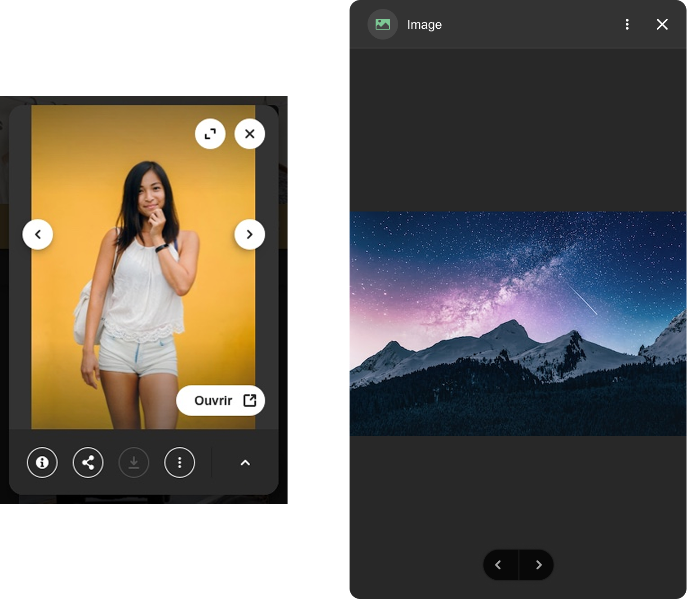Screen dimensions: 700x599
Task: Go to next photo in left viewer
Action: point(250,234)
